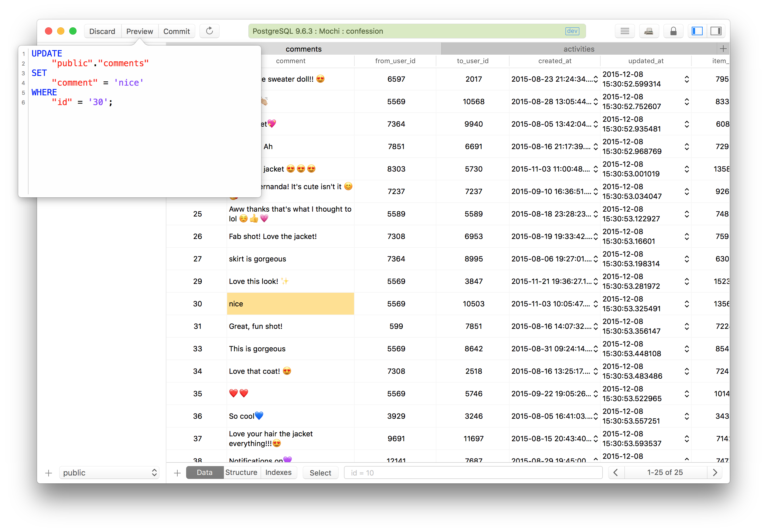Click plus icon beside the public schema
Viewport: 764px width, 532px height.
49,473
